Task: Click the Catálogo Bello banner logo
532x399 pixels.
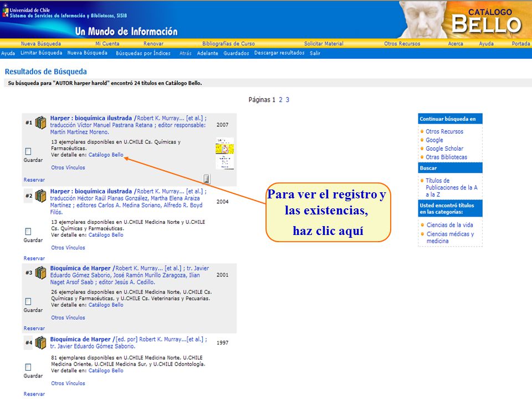Action: (x=487, y=21)
